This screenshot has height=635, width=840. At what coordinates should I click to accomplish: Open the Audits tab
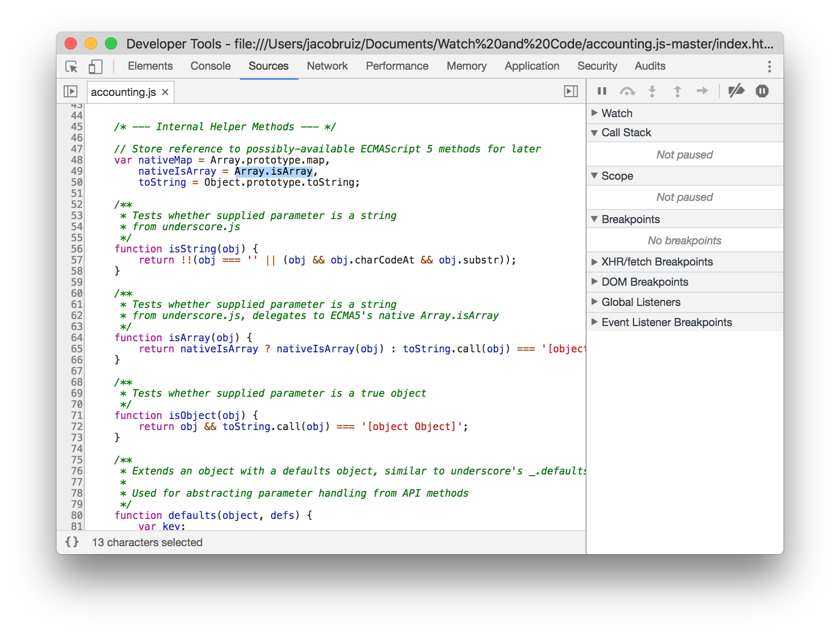pyautogui.click(x=650, y=66)
